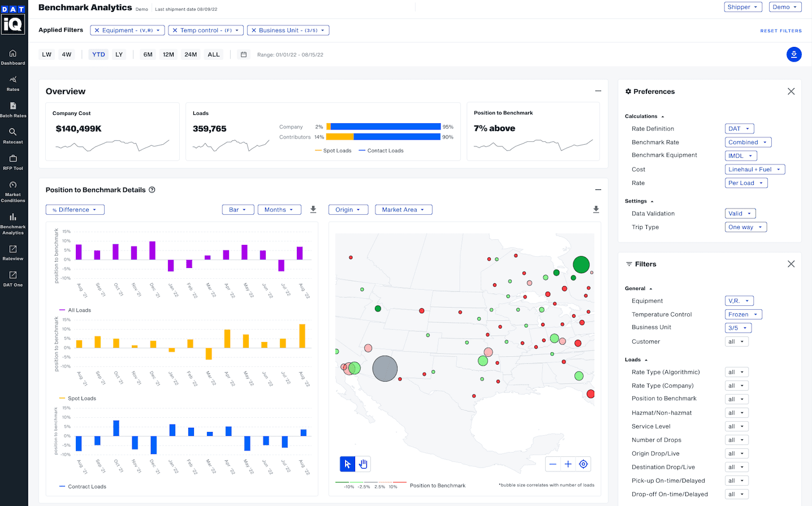
Task: Click the help icon beside Position to Benchmark Details
Action: click(x=152, y=190)
